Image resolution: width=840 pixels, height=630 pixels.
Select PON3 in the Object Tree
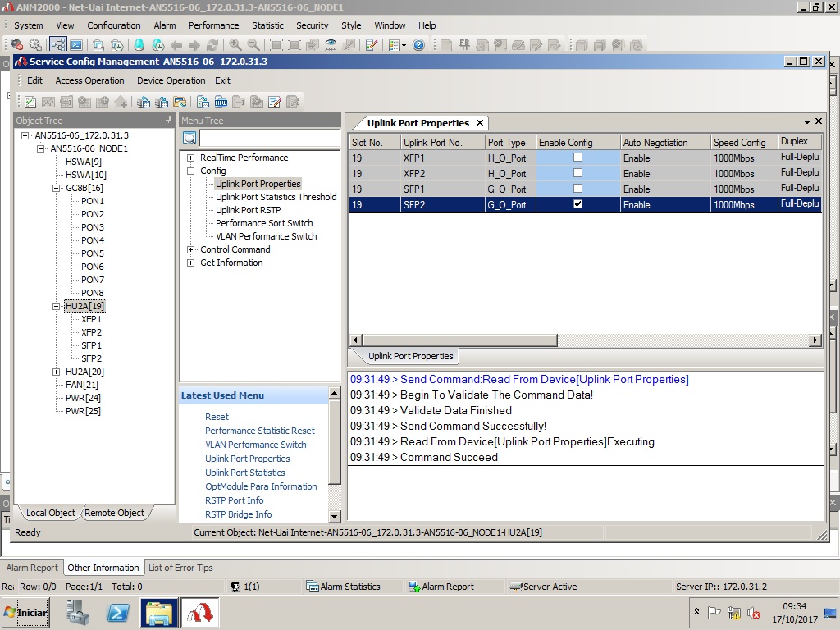pyautogui.click(x=92, y=227)
